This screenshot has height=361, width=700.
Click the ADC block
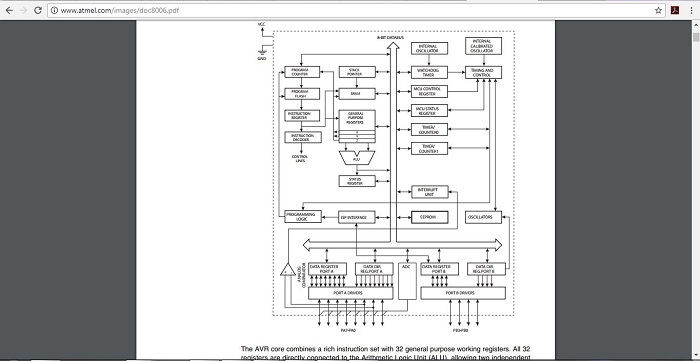[x=407, y=281]
